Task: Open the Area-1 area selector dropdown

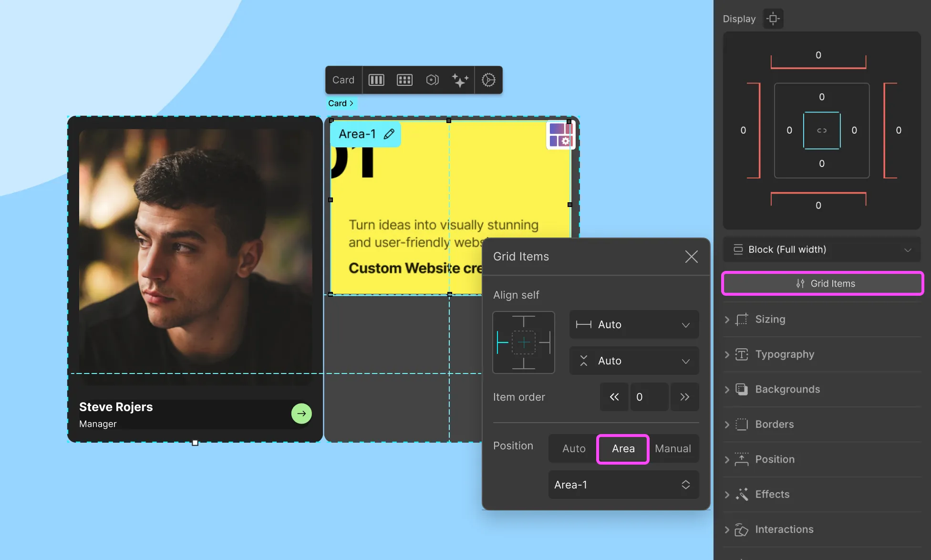Action: pos(623,485)
